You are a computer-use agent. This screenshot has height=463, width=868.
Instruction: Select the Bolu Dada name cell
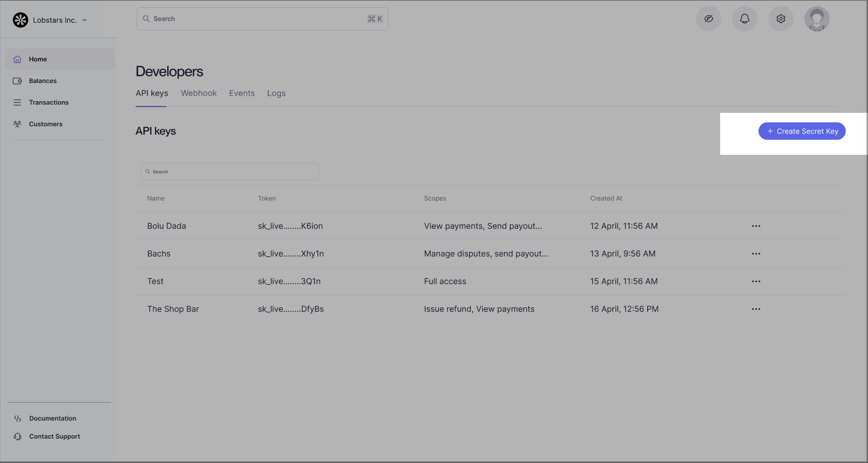167,226
